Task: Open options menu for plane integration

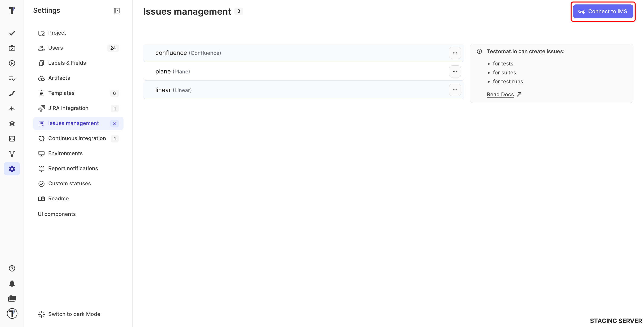Action: pos(455,71)
